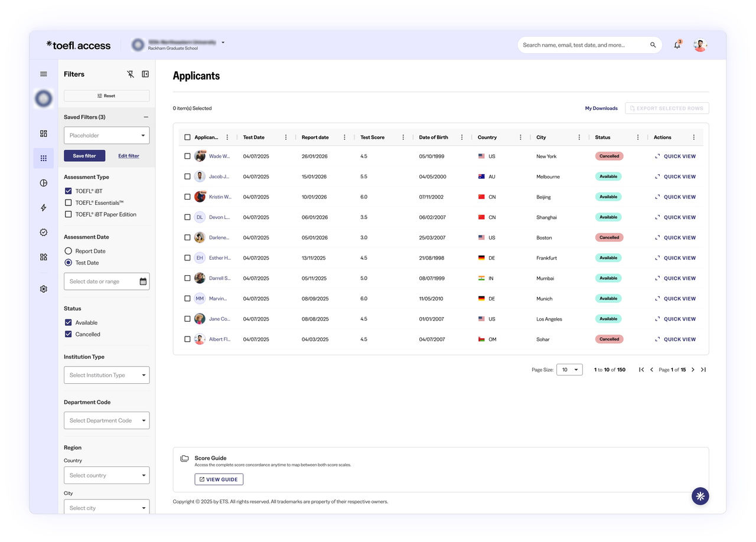Click the search name, email field
This screenshot has width=756, height=542.
click(582, 45)
